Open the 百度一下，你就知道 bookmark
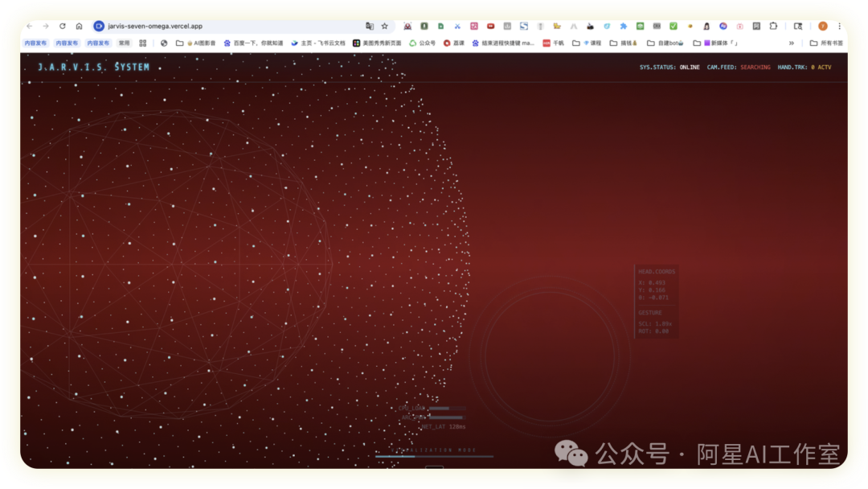The image size is (868, 489). 253,43
